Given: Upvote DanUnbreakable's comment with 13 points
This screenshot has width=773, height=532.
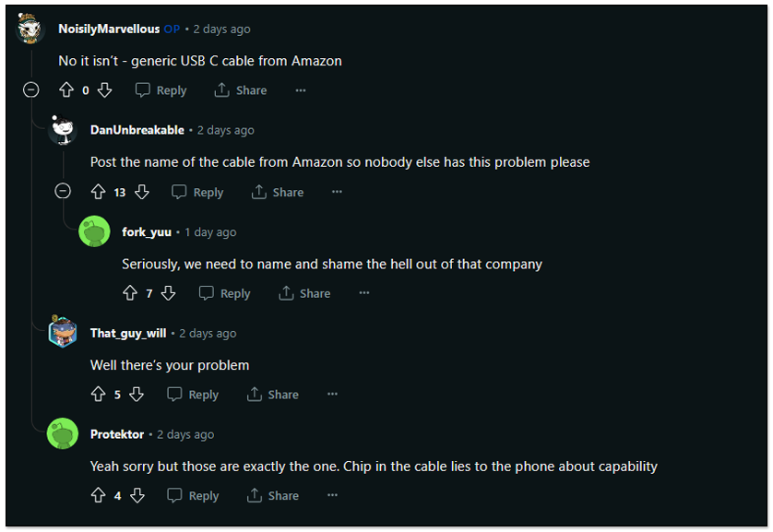Looking at the screenshot, I should pos(98,192).
